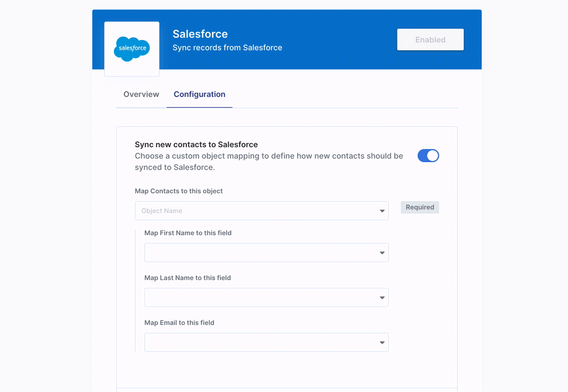Click the Last Name dropdown caret
568x392 pixels.
pos(382,298)
